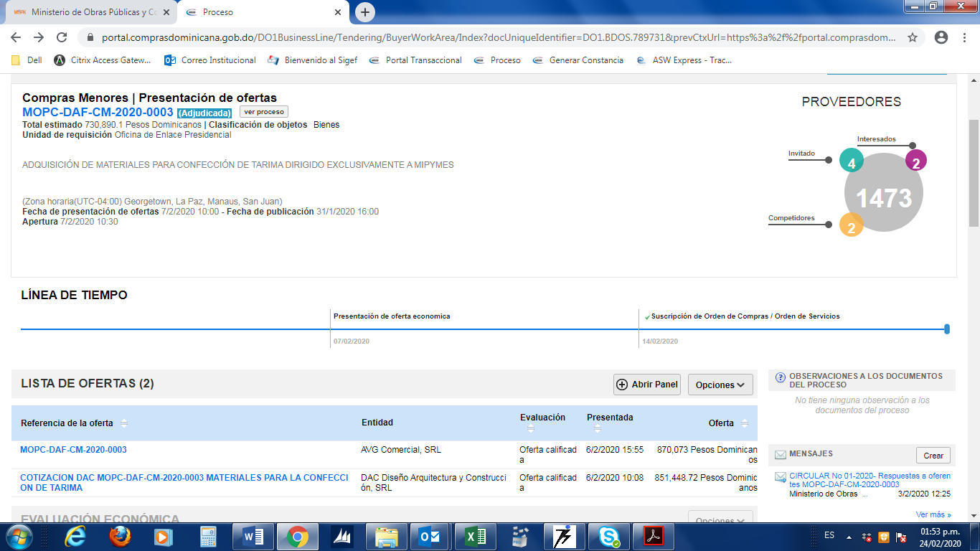Image resolution: width=980 pixels, height=551 pixels.
Task: Sort list by Presentada column arrows
Action: click(598, 428)
